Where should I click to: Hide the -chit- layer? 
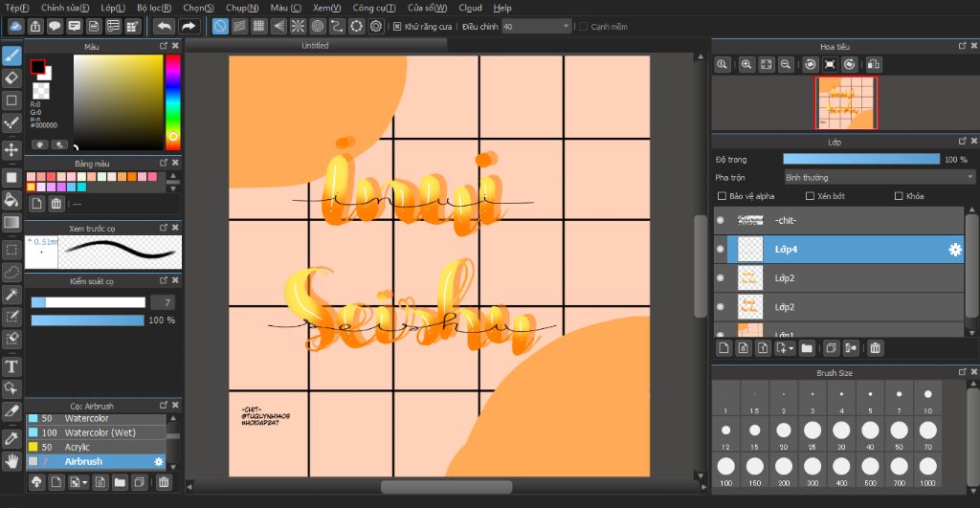pyautogui.click(x=720, y=221)
